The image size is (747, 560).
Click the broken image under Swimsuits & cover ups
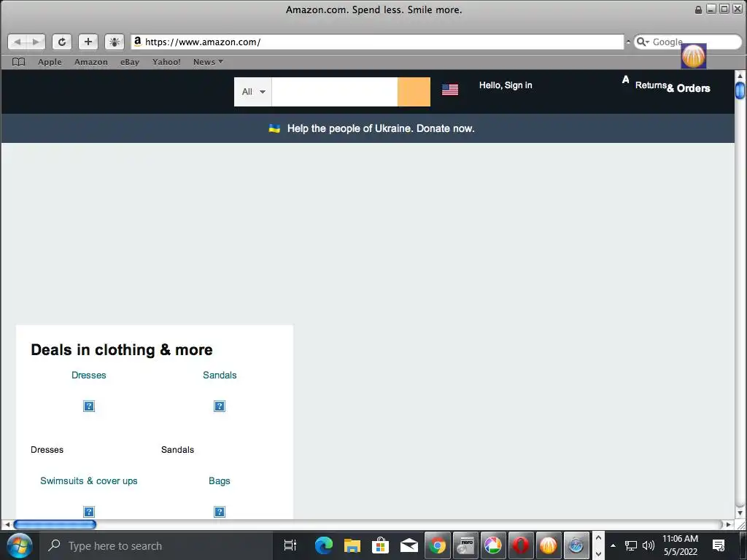coord(89,512)
